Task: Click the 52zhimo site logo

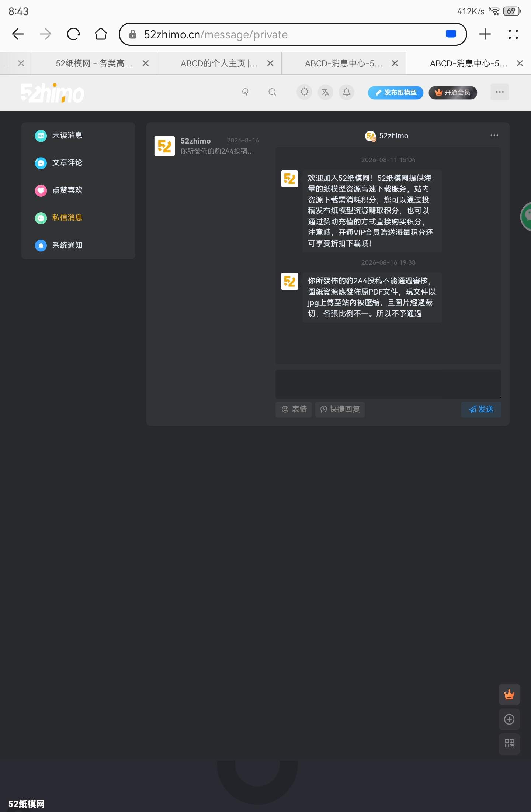Action: [52, 93]
